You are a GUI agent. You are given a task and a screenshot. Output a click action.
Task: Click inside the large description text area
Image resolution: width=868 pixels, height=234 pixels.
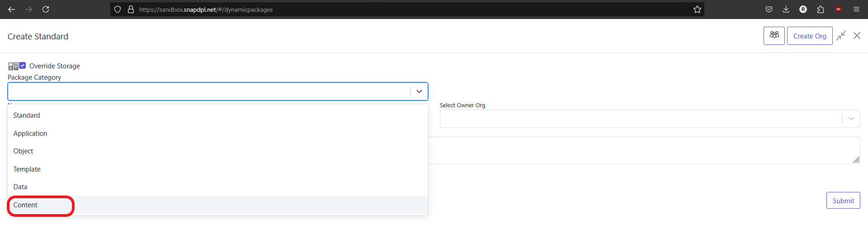[x=644, y=150]
